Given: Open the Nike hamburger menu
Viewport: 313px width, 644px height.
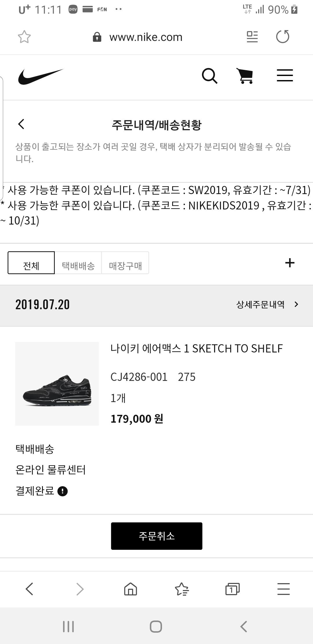Looking at the screenshot, I should coord(285,75).
